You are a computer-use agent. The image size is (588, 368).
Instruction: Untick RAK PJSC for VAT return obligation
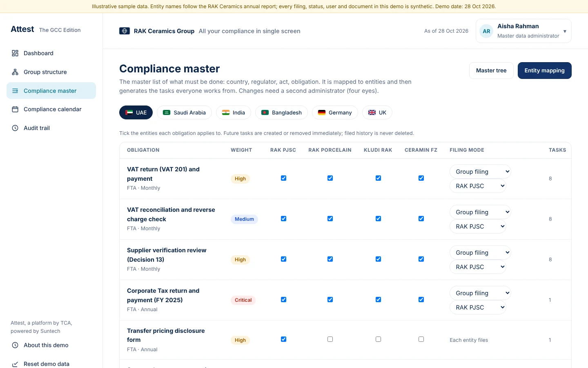(x=283, y=178)
